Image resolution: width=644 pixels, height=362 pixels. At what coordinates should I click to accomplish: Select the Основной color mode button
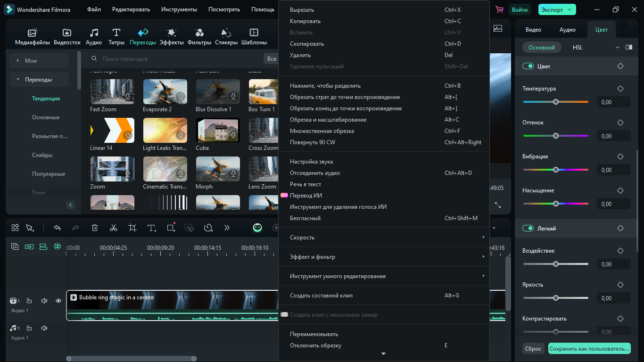pos(542,48)
